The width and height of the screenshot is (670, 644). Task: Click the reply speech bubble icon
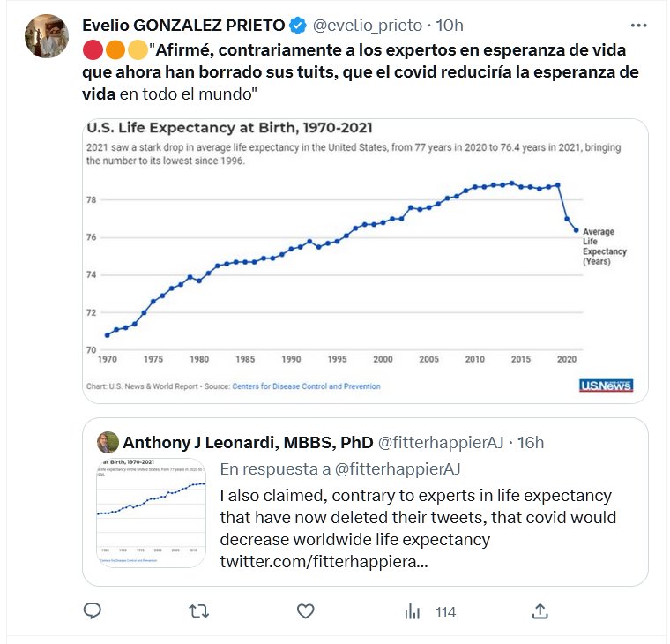(93, 610)
